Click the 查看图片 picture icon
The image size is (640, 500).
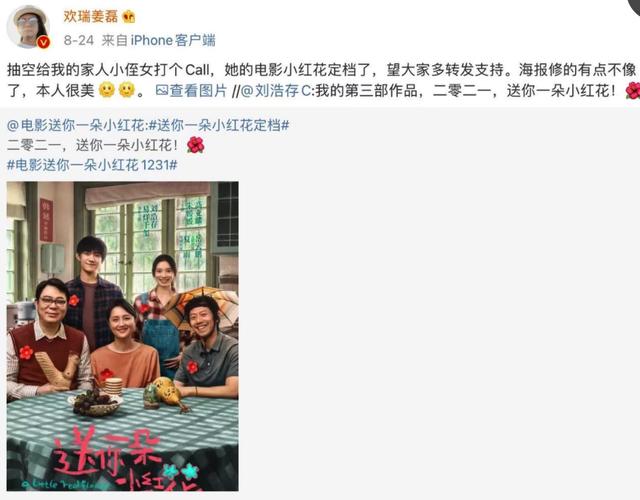pyautogui.click(x=162, y=91)
